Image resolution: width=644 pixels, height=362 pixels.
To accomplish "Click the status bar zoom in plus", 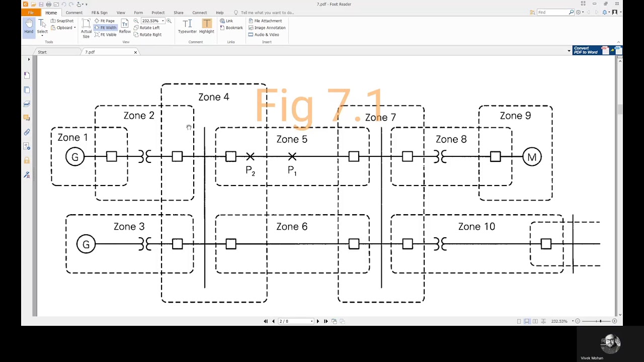I will point(614,321).
